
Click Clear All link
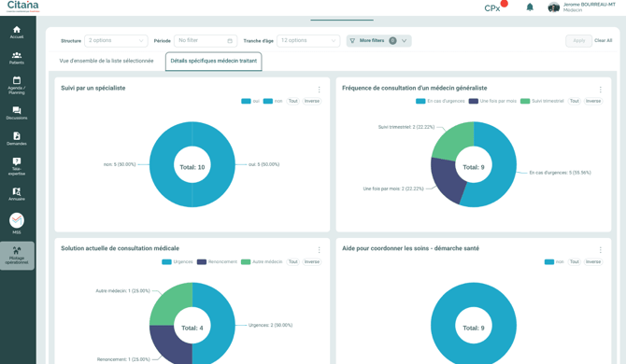604,41
